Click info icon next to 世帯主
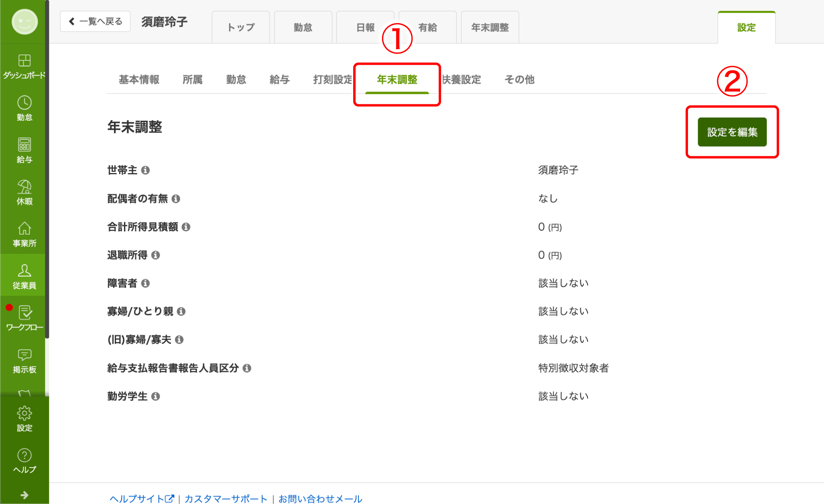This screenshot has width=824, height=504. (146, 170)
